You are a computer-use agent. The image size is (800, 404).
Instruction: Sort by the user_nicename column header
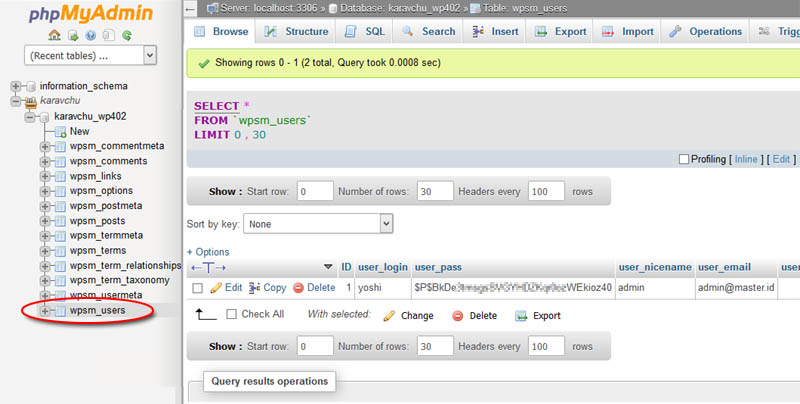[655, 267]
